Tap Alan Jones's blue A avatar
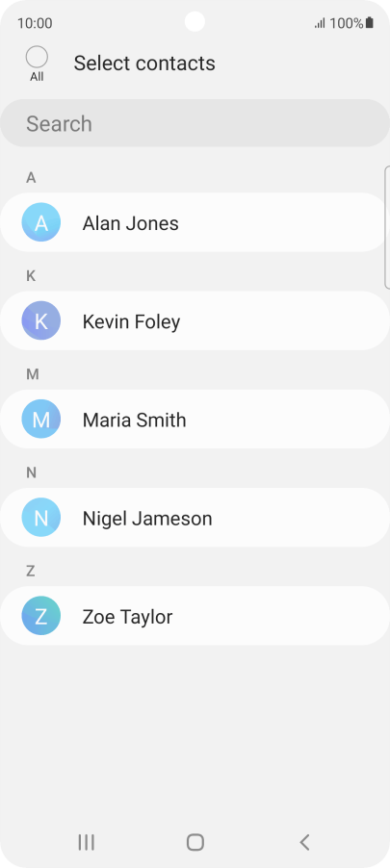This screenshot has width=390, height=868. [41, 222]
